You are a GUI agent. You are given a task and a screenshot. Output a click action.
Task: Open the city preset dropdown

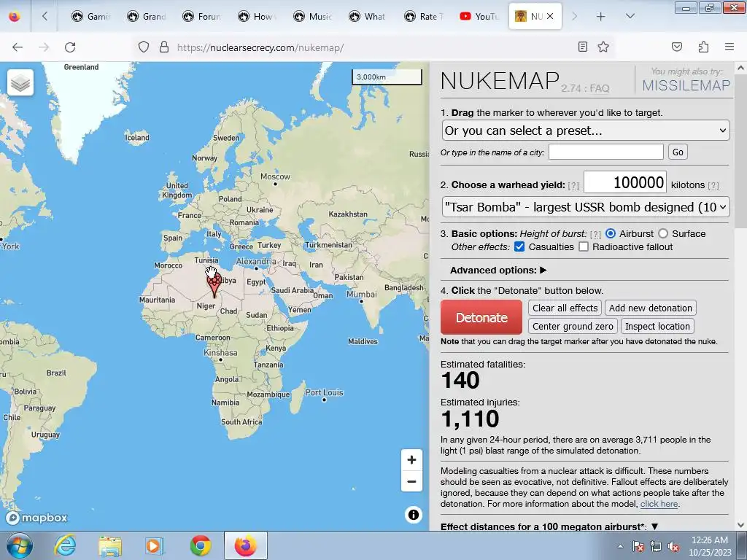[586, 131]
